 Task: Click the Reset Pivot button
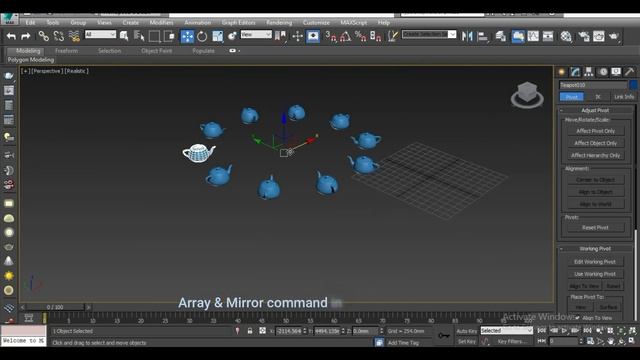595,228
